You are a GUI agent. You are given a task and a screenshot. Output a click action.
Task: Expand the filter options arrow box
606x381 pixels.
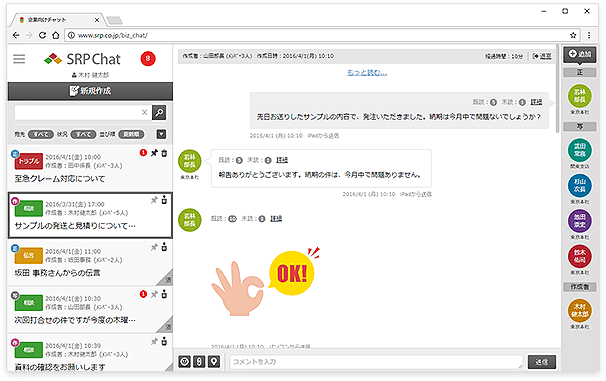coord(161,134)
